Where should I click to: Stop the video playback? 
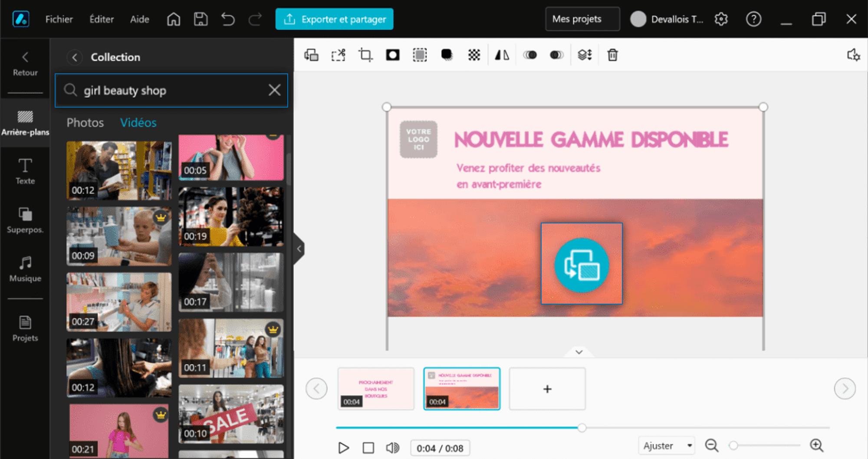pyautogui.click(x=368, y=448)
